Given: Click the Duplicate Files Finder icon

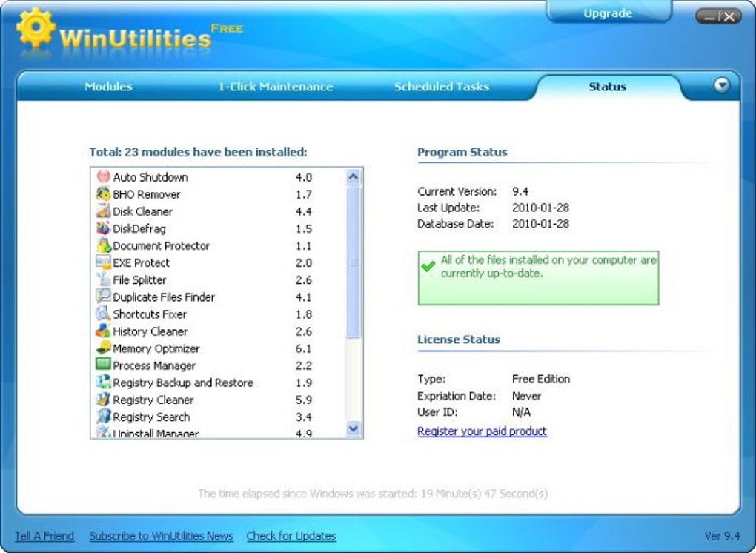Looking at the screenshot, I should coord(103,297).
